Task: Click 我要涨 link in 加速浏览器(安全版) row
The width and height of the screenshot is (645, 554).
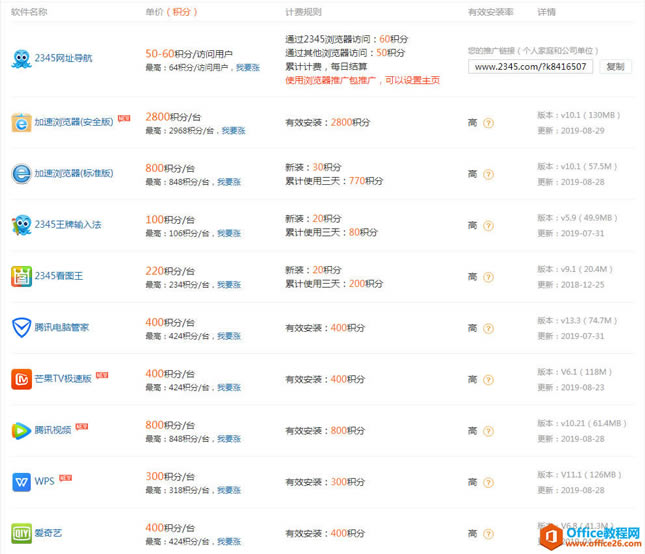Action: (x=234, y=131)
